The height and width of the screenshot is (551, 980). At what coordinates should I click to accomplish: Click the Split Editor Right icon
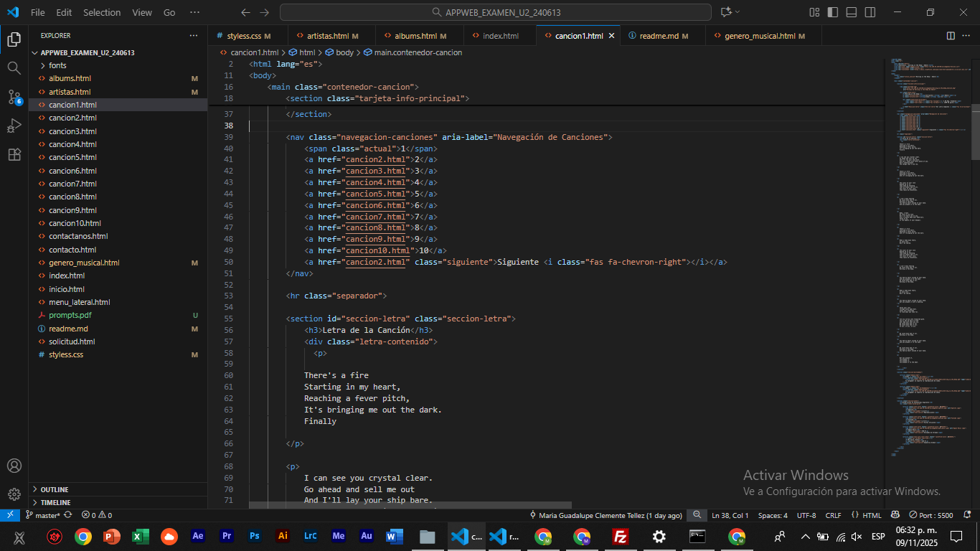pyautogui.click(x=951, y=36)
